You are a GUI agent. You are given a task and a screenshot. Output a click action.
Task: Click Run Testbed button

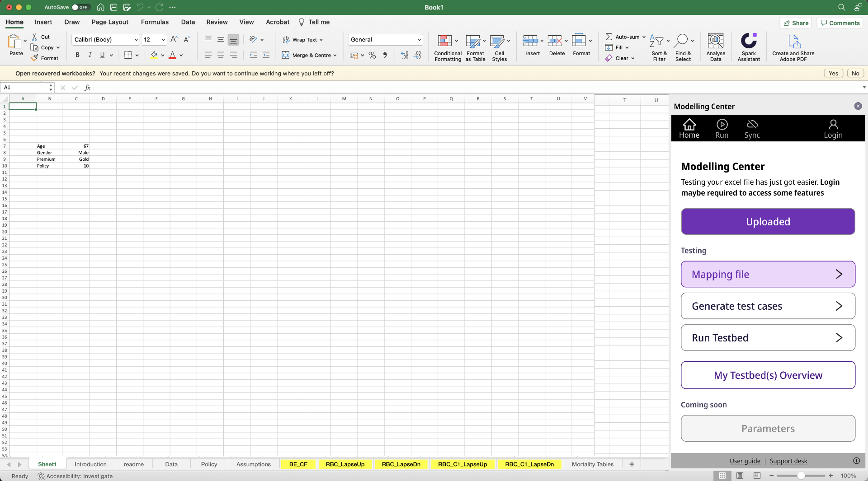coord(768,337)
